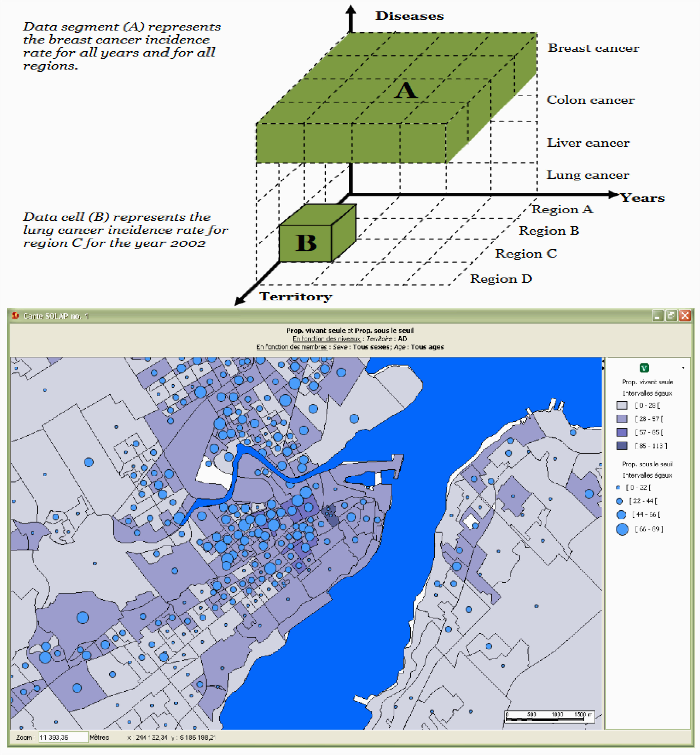Click the [22 - 44[ circle symbol
Viewport: 700px width, 755px height.
click(620, 501)
